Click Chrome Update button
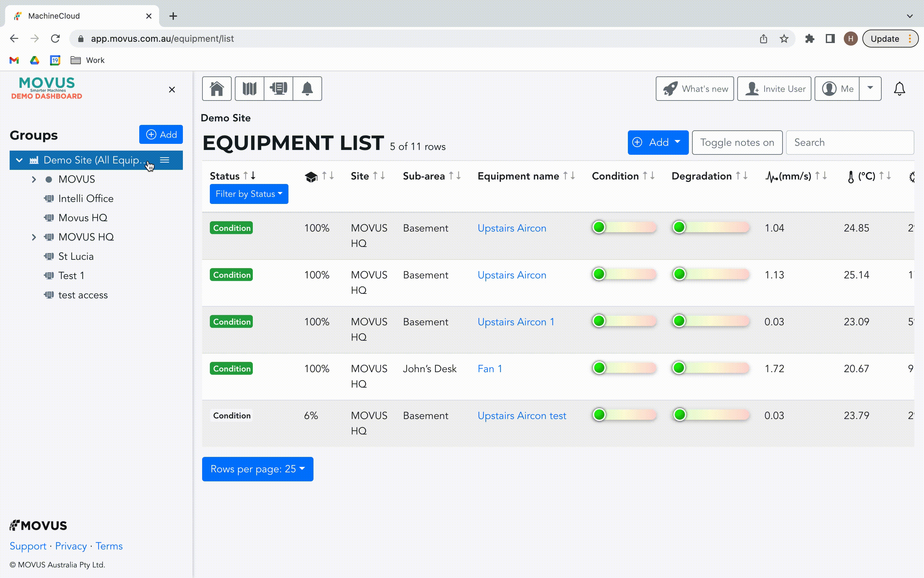Screen dimensions: 924x578 [x=890, y=39]
